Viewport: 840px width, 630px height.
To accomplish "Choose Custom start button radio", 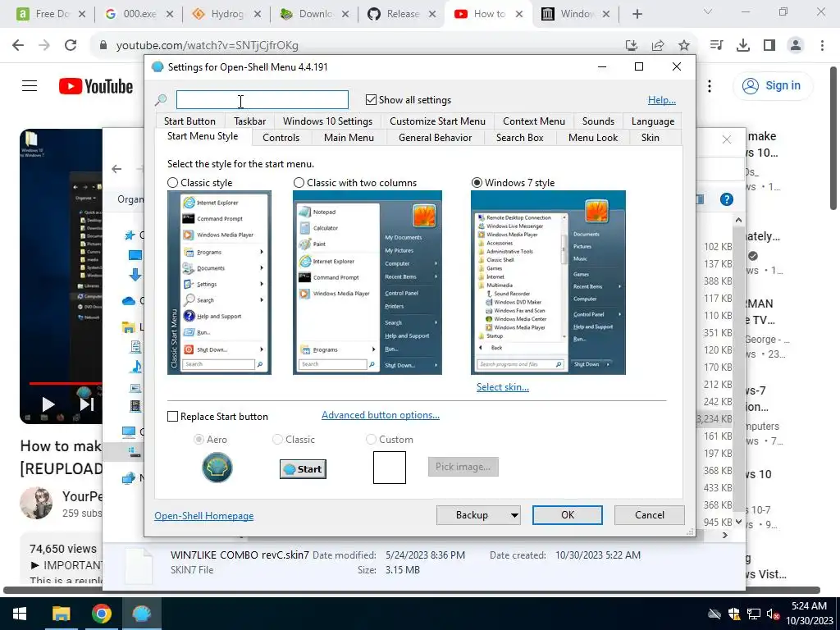I will coord(371,440).
